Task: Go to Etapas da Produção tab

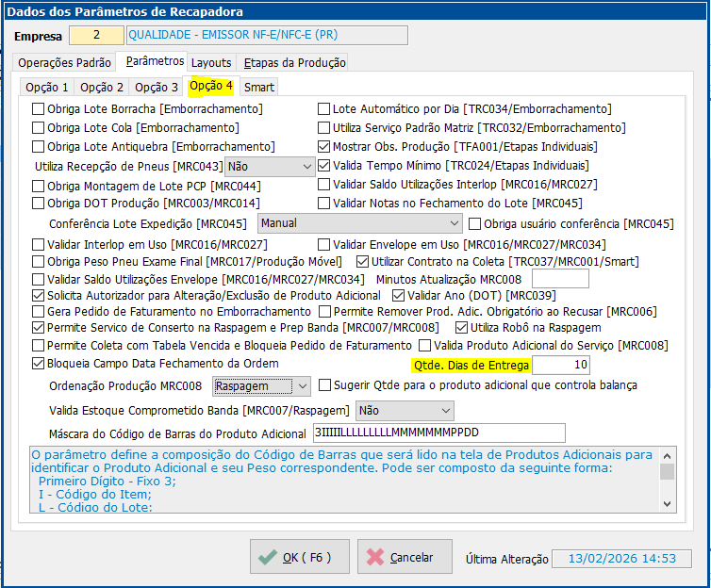Action: pos(294,63)
